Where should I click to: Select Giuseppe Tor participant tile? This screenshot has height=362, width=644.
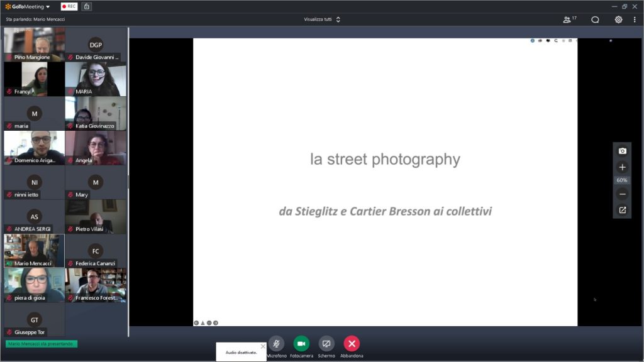(x=34, y=320)
